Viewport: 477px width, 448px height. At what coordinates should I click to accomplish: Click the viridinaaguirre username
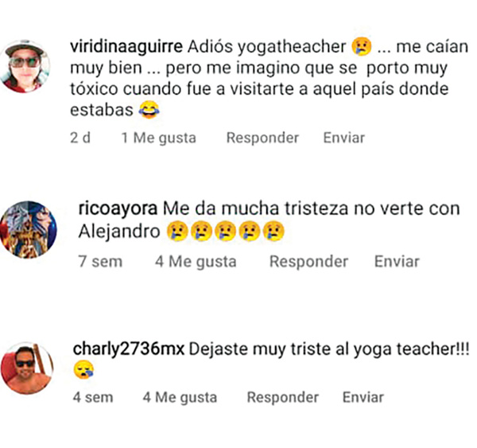(x=126, y=47)
